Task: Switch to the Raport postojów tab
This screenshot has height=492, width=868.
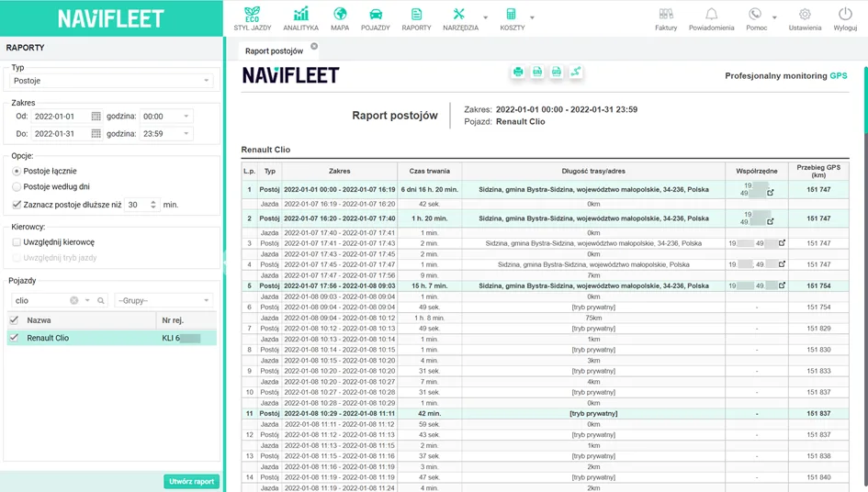Action: click(x=274, y=50)
